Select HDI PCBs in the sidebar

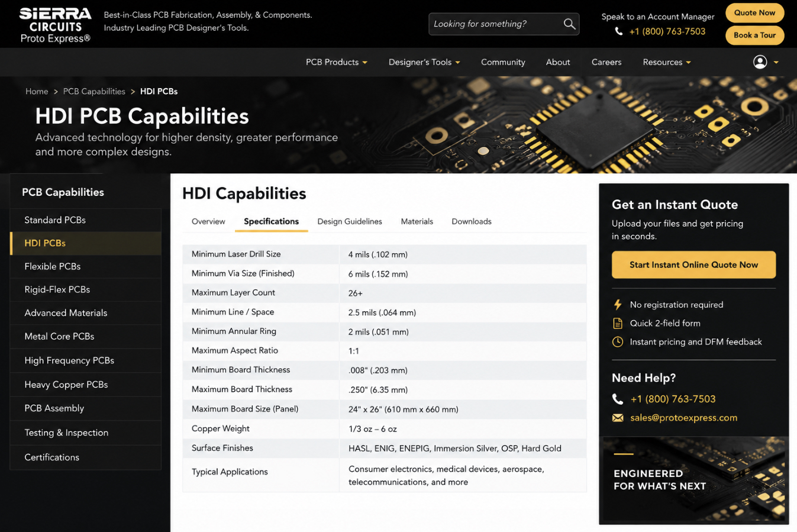tap(86, 243)
